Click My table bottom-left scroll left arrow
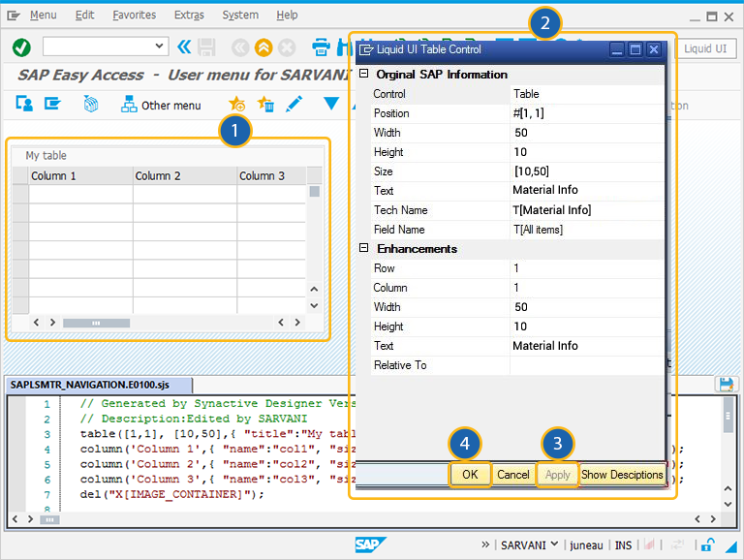The height and width of the screenshot is (560, 744). 37,323
